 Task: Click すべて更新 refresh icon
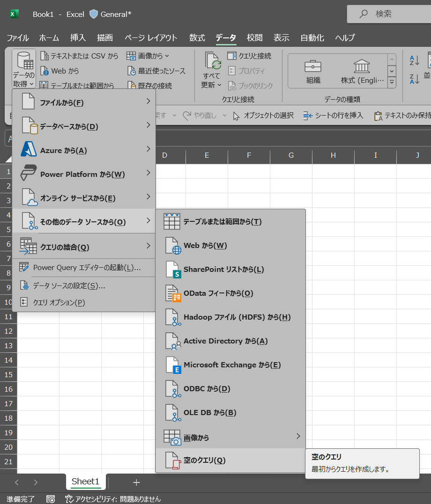click(x=212, y=61)
